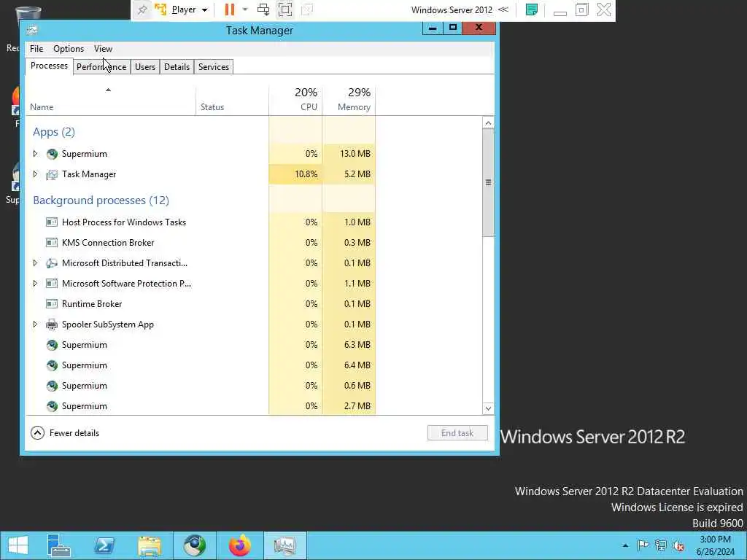Click the 13.0 MB memory cell

pyautogui.click(x=349, y=154)
